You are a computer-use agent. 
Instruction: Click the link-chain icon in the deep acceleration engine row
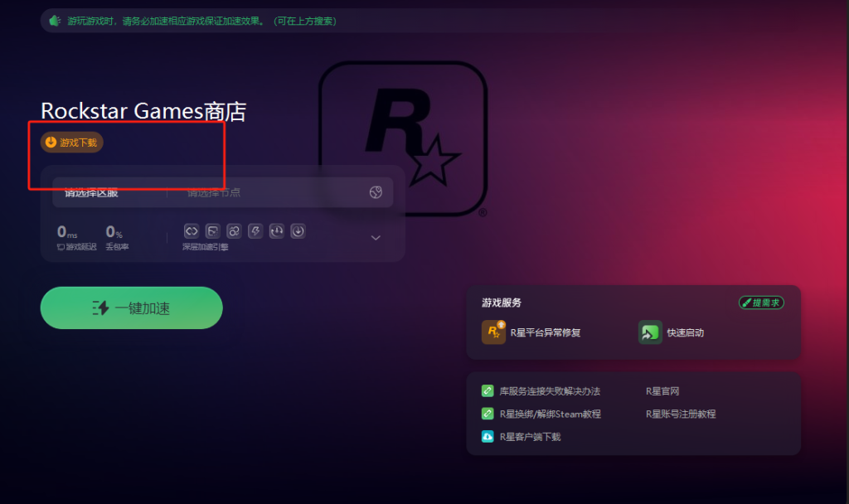192,231
